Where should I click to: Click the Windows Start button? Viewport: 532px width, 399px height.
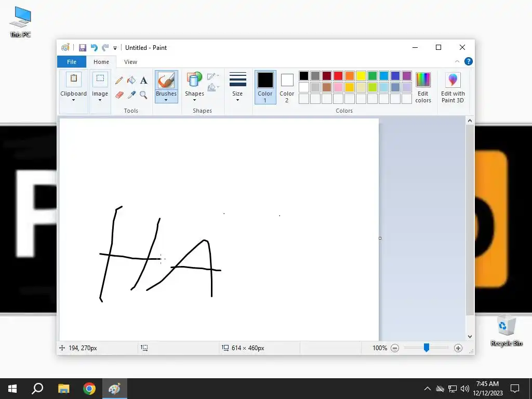coord(12,389)
